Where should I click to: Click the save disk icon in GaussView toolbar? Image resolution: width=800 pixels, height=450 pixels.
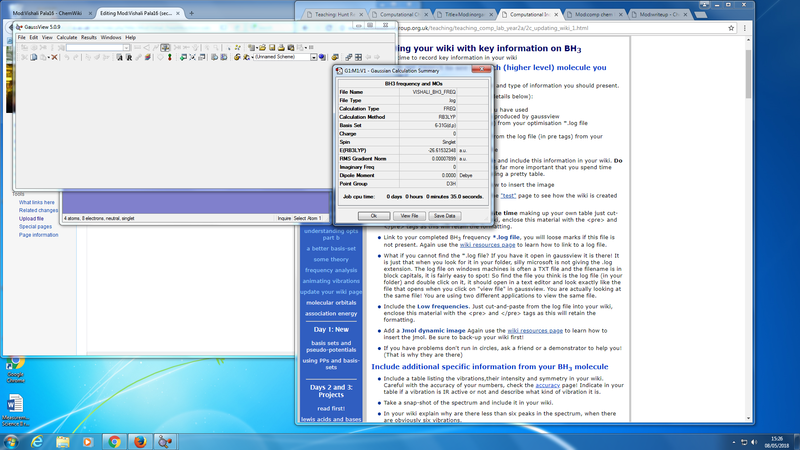[272, 47]
